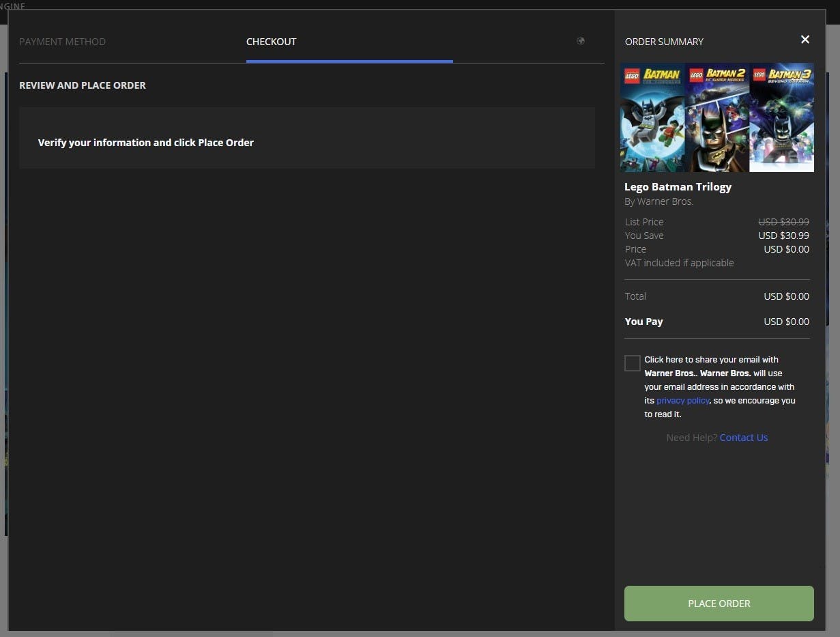Click 'VAT included if applicable' note
Screen dimensions: 840x637
(x=680, y=263)
